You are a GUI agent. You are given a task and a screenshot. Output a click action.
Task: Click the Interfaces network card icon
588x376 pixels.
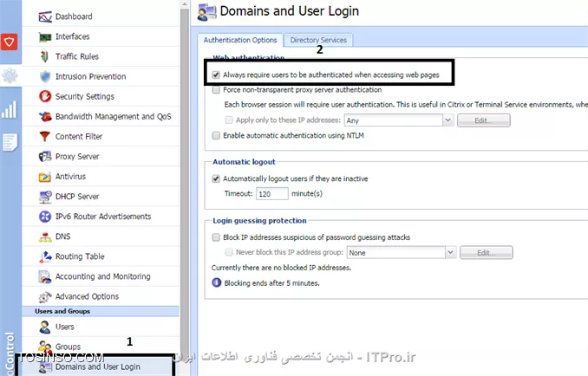click(x=45, y=36)
